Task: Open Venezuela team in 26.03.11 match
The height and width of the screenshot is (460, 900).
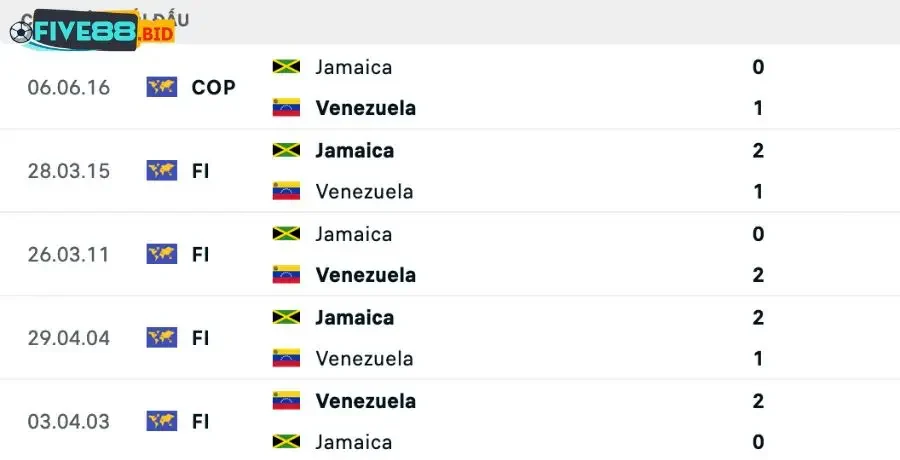Action: click(365, 275)
